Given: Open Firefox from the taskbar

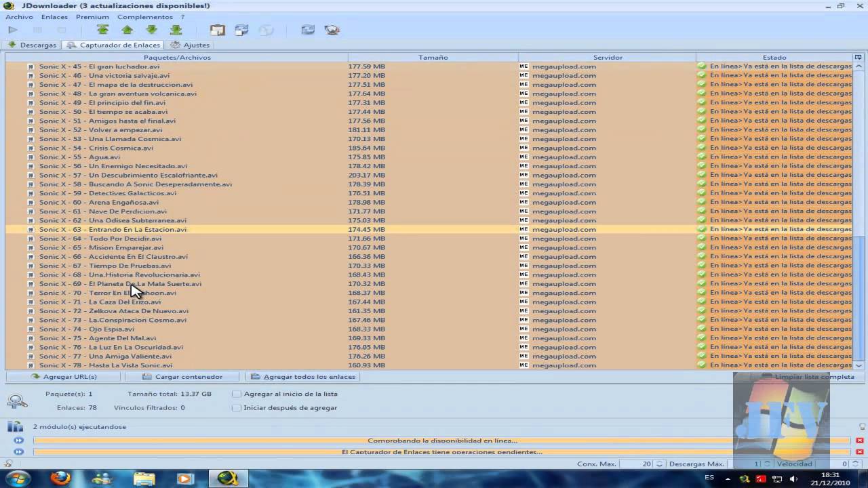Looking at the screenshot, I should click(x=60, y=478).
